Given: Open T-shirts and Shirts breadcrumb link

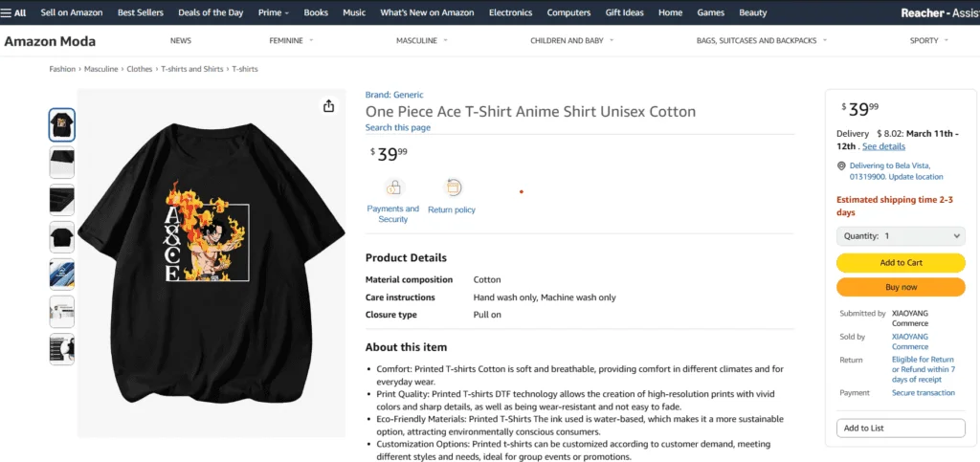Looking at the screenshot, I should click(x=192, y=69).
